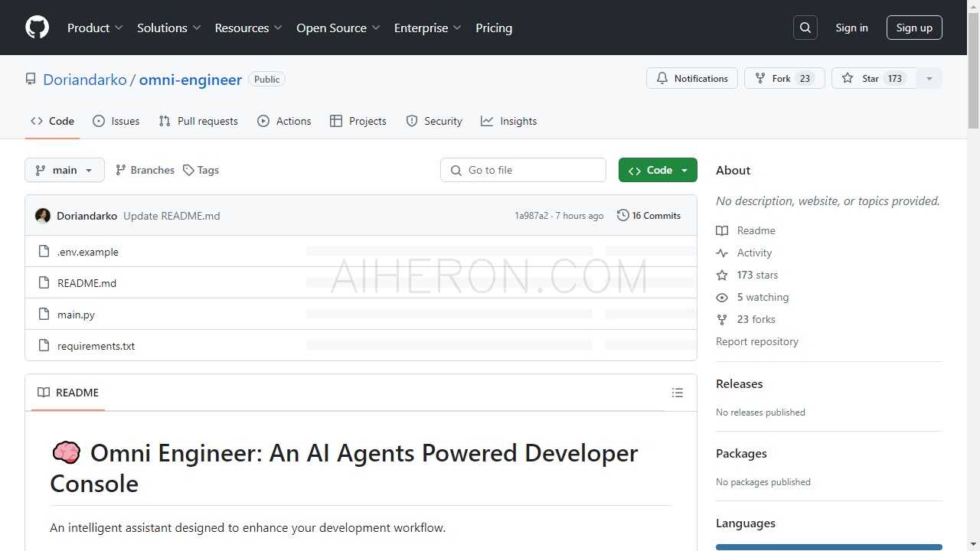Click the table icon in Projects tab

[x=336, y=121]
